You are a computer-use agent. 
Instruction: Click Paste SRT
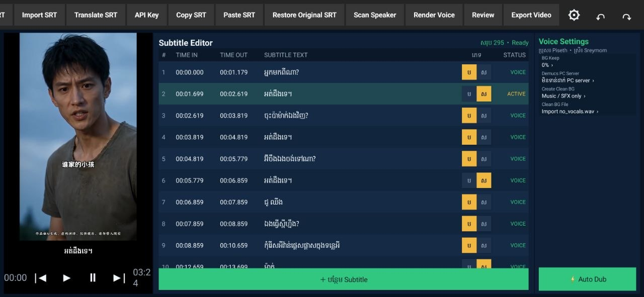point(239,15)
